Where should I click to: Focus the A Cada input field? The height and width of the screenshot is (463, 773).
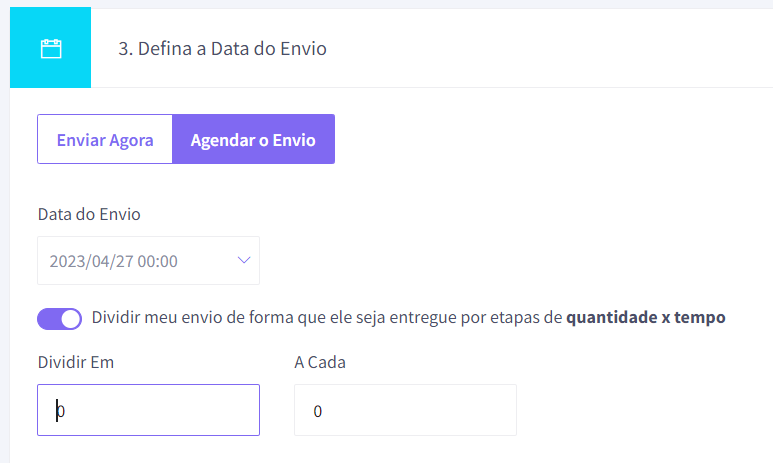tap(405, 410)
